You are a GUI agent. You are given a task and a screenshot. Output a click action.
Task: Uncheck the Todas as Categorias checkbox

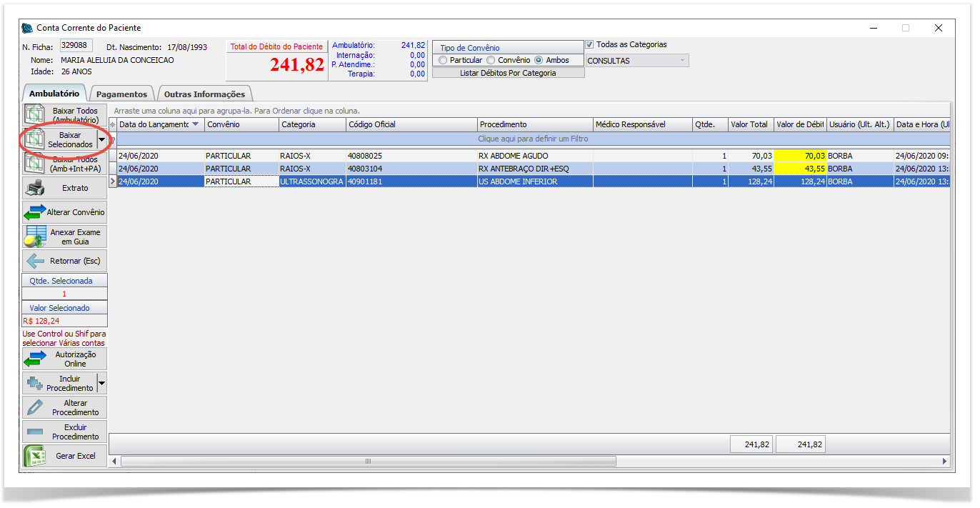(x=589, y=45)
